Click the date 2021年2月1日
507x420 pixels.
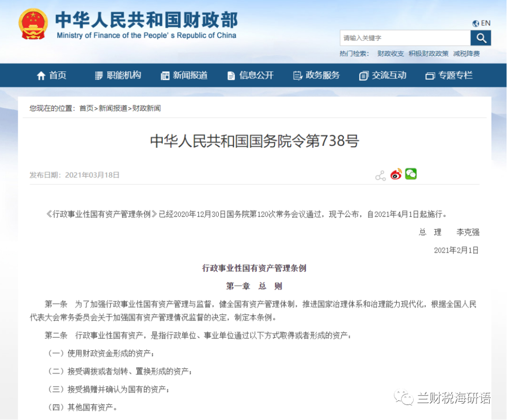pos(456,250)
